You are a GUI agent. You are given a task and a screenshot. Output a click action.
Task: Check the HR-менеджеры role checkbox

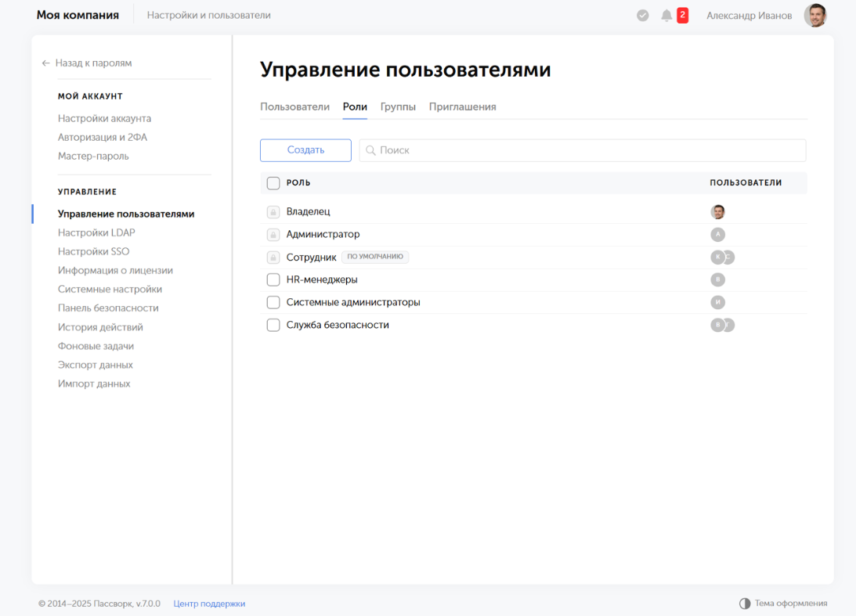pos(273,279)
